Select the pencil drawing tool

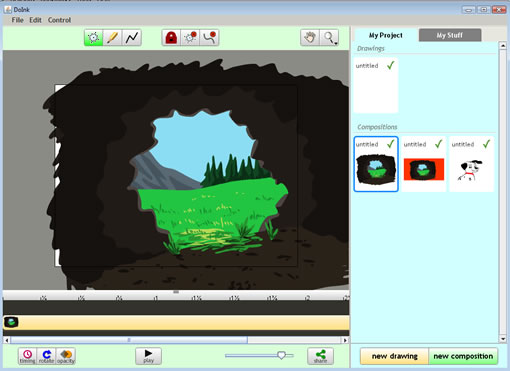point(112,37)
